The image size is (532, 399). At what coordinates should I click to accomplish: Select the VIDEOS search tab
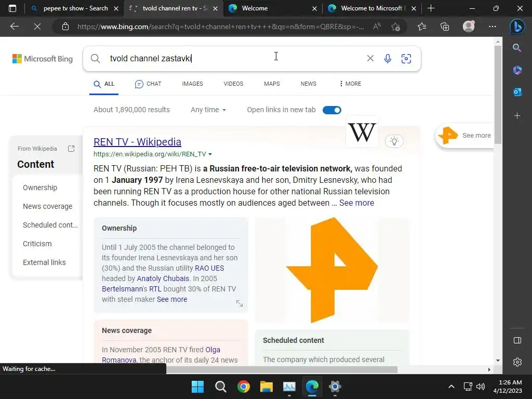[233, 84]
